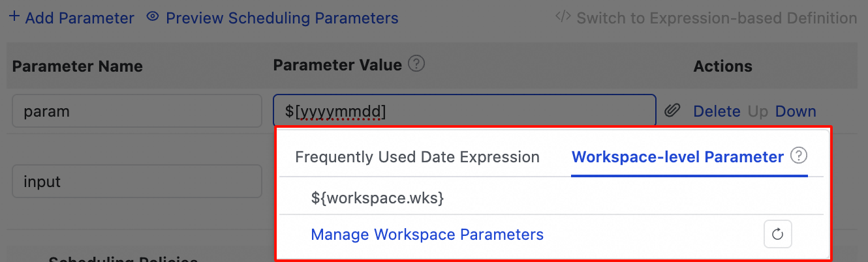Click the paperclip icon next to value field
The image size is (868, 262).
pos(672,111)
